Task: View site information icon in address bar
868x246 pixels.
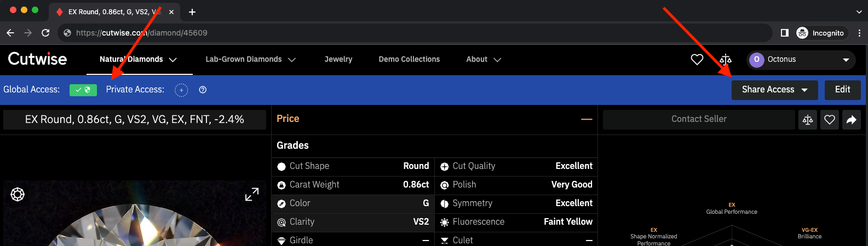Action: [x=67, y=33]
